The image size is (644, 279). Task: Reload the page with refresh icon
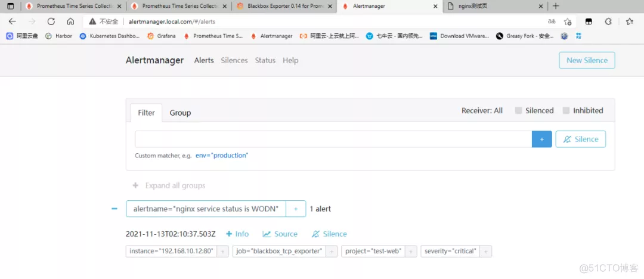click(x=51, y=21)
